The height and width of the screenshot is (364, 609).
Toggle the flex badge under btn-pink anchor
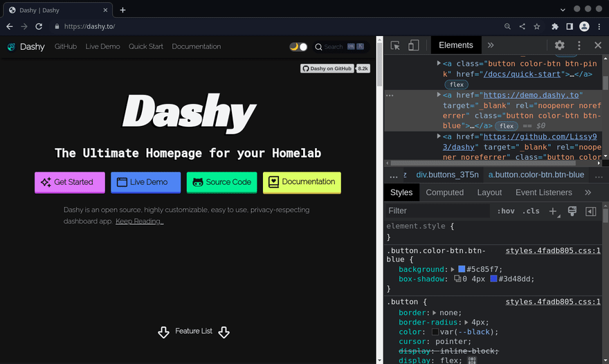[456, 84]
